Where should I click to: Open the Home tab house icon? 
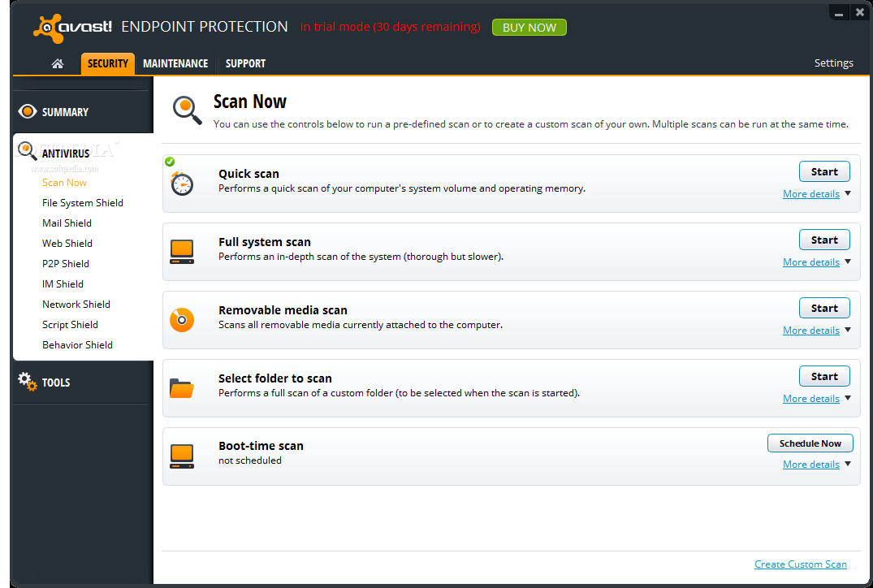point(58,63)
